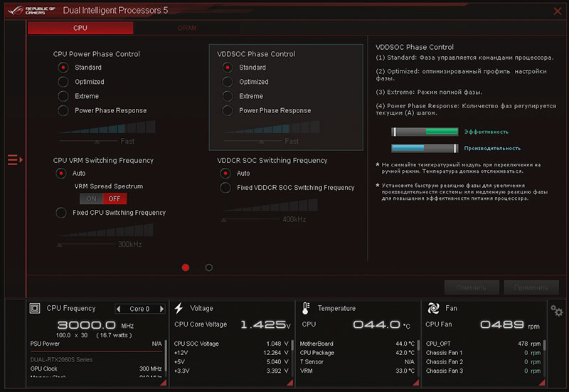Select Power Phase Response for VDDSOC
569x392 pixels.
coord(228,110)
